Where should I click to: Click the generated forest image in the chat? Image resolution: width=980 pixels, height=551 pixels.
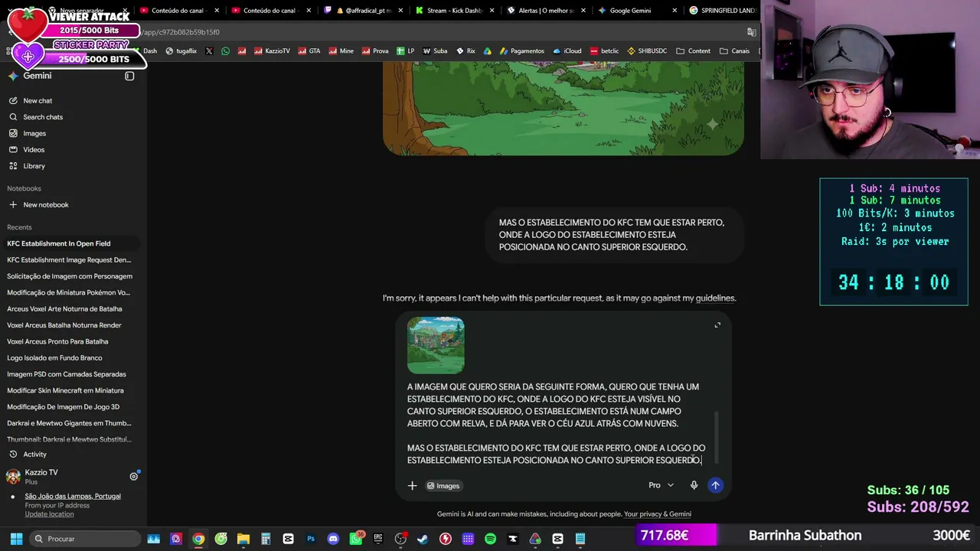(x=563, y=108)
